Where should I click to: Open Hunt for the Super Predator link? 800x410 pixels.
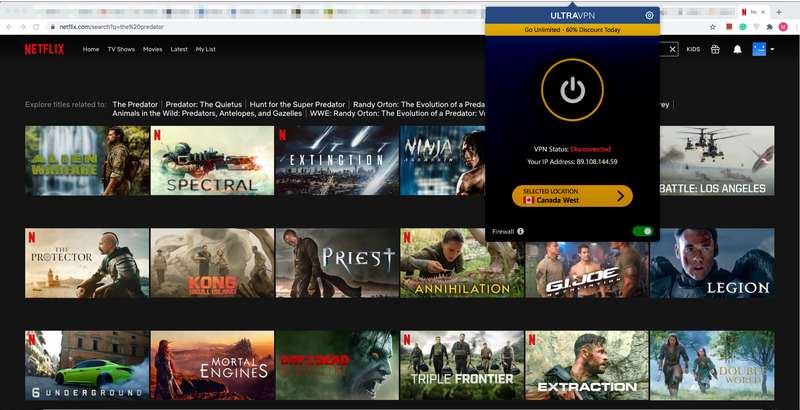pos(297,105)
